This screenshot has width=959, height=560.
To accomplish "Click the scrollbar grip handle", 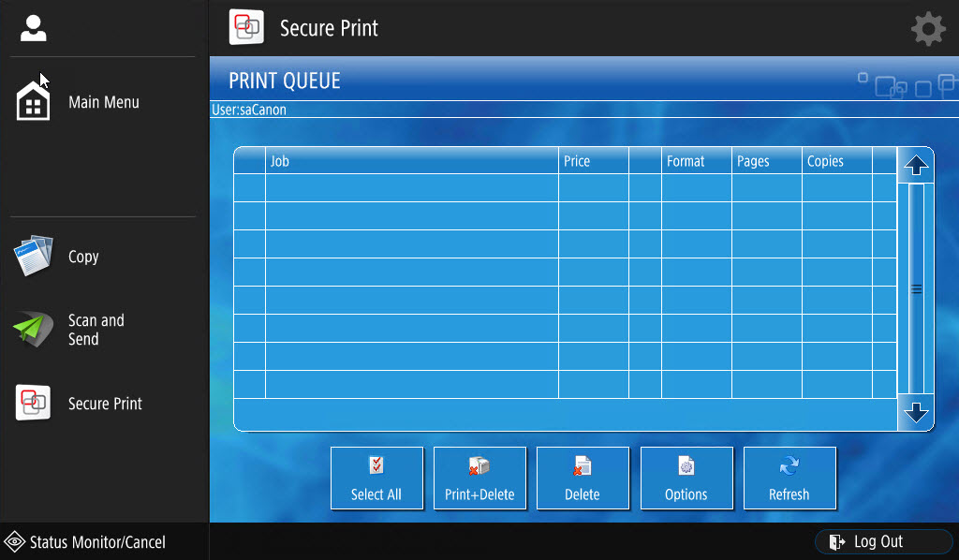I will (x=916, y=289).
